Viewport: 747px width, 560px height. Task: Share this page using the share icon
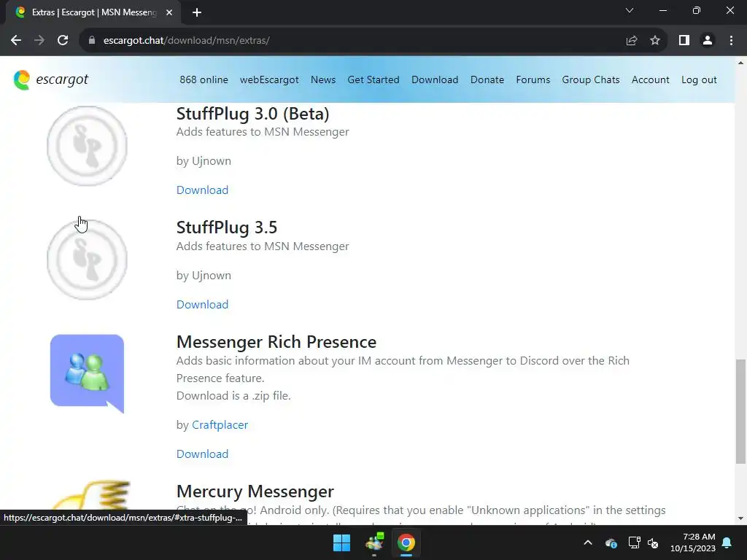click(632, 41)
